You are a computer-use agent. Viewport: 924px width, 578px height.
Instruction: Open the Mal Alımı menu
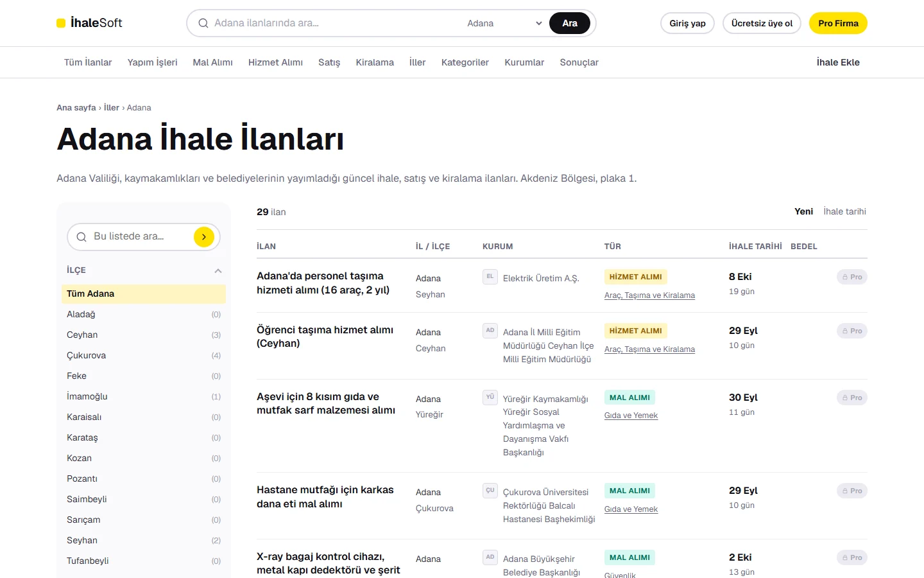click(x=212, y=62)
